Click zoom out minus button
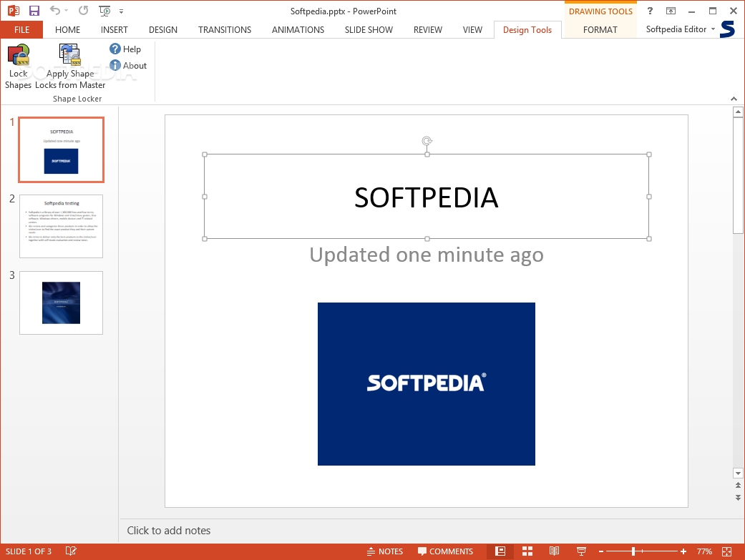This screenshot has width=745, height=560. [601, 551]
